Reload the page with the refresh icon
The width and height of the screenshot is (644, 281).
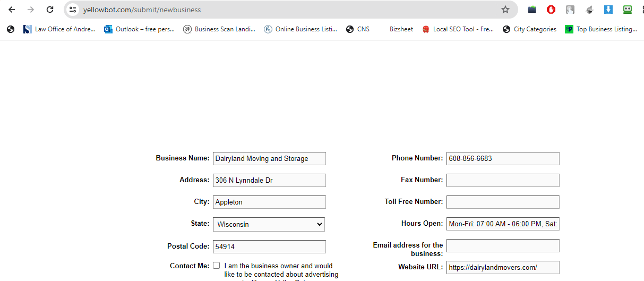[x=50, y=10]
